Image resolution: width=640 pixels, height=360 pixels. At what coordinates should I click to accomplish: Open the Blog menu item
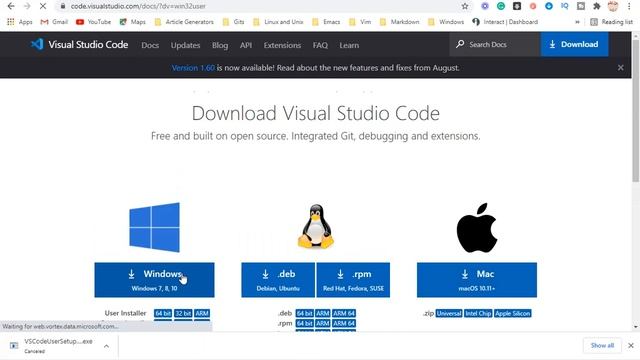point(220,45)
